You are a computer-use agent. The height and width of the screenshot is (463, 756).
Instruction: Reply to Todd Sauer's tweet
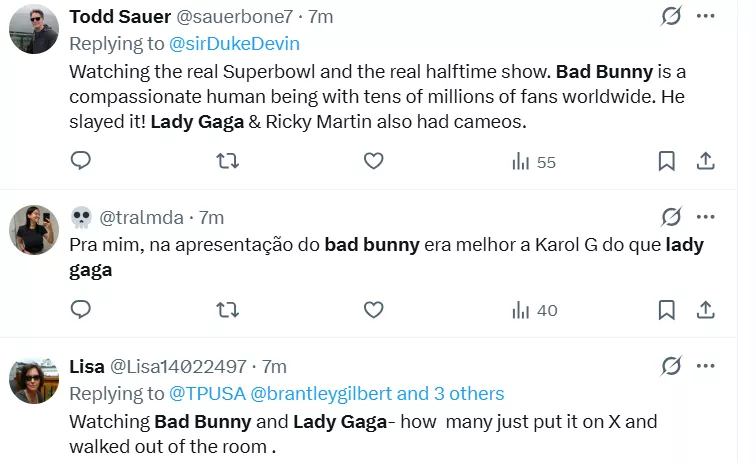[x=82, y=161]
